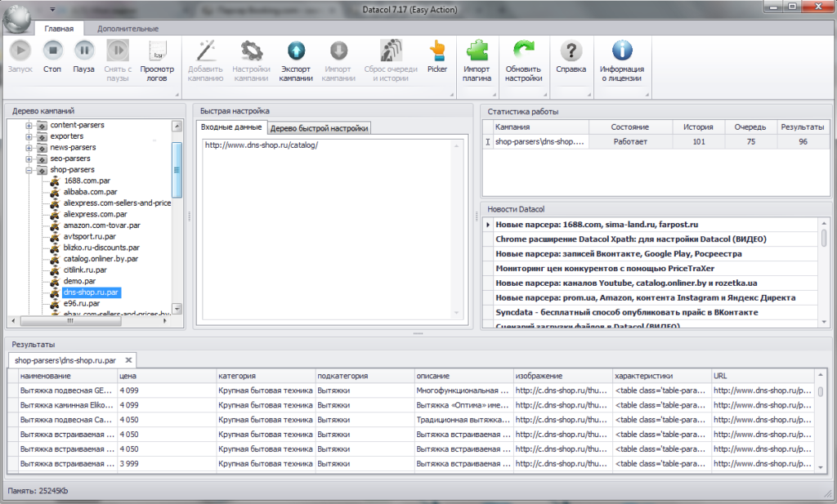Viewport: 837px width, 504px height.
Task: Open quick access toolbar dropdown arrow
Action: coord(52,9)
